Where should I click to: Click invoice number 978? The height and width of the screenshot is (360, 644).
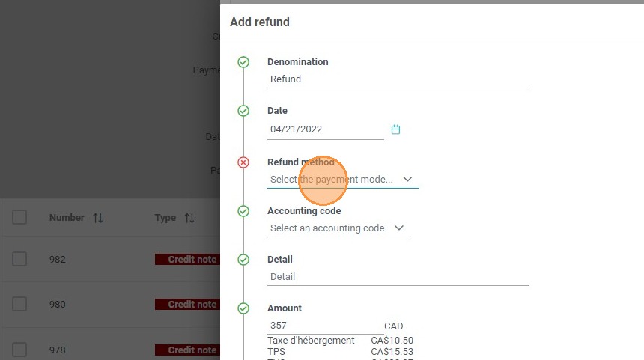click(58, 350)
